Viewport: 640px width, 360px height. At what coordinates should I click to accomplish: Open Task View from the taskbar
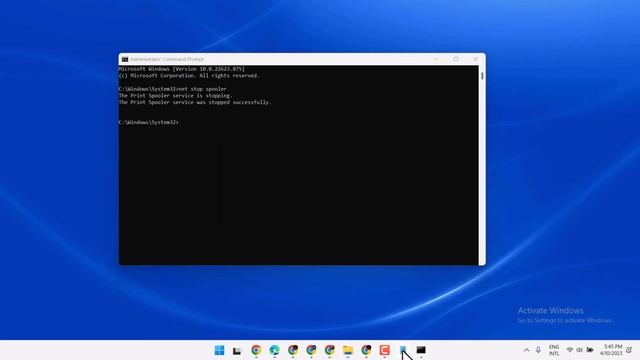point(237,351)
